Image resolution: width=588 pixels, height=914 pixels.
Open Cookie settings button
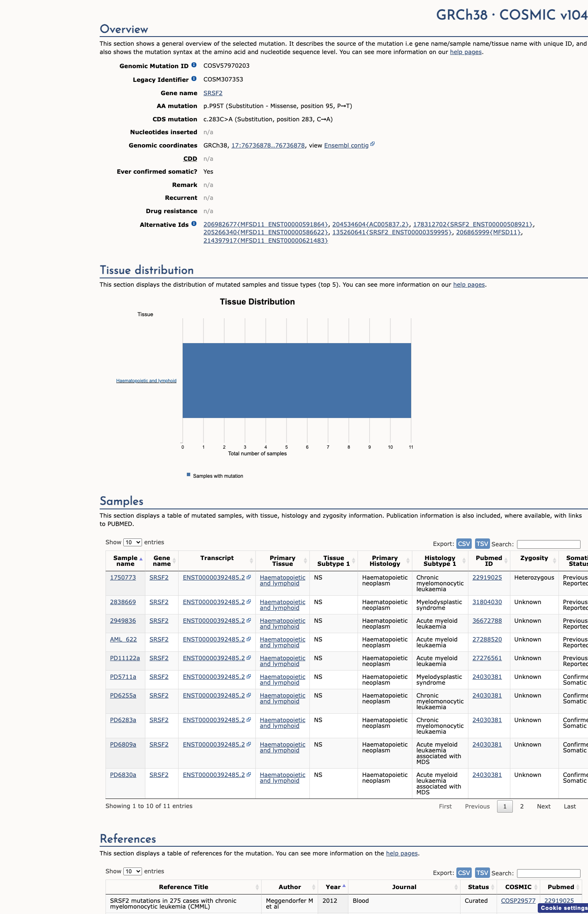[564, 908]
